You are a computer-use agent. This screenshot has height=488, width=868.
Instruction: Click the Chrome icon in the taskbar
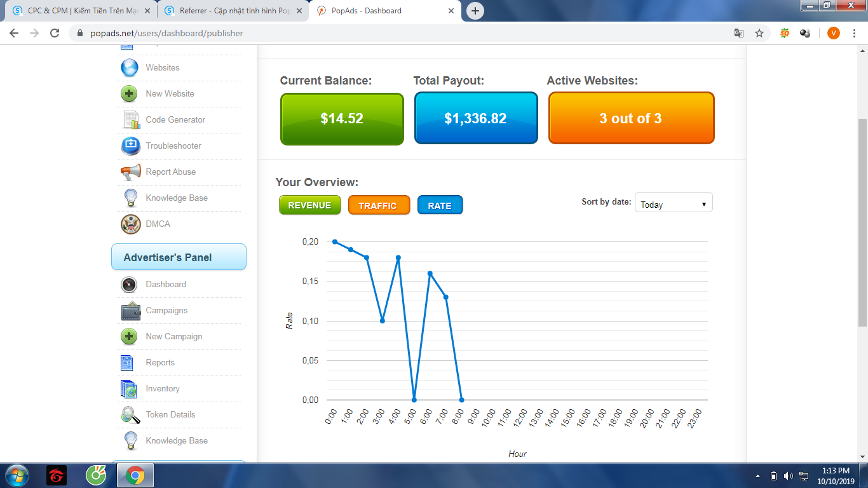[135, 475]
